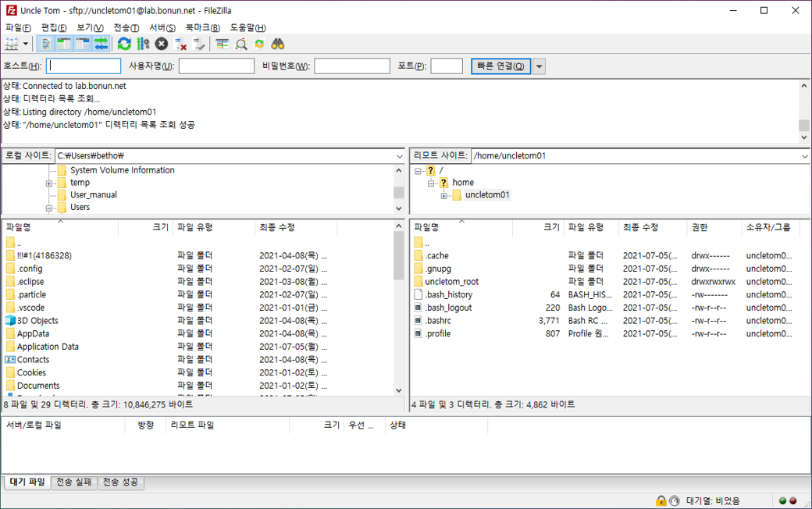Focus the 포트 input field
Screen dimensions: 812x509
(x=447, y=66)
